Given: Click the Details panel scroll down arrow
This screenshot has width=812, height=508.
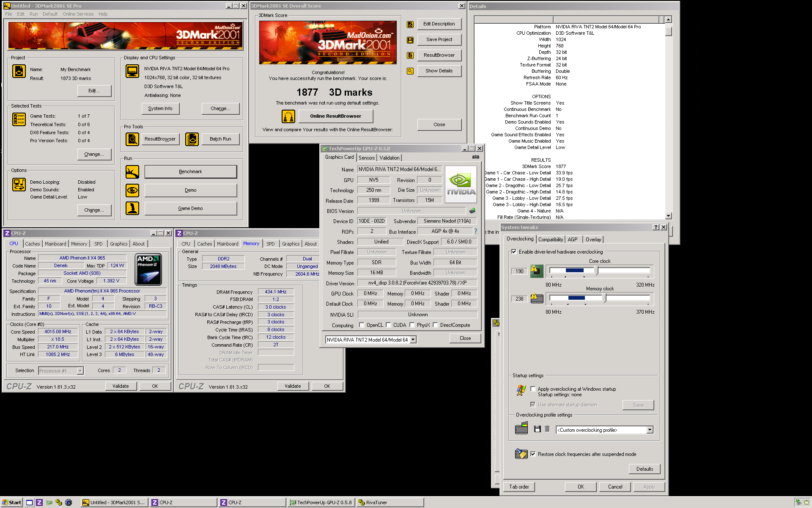Looking at the screenshot, I should (668, 216).
